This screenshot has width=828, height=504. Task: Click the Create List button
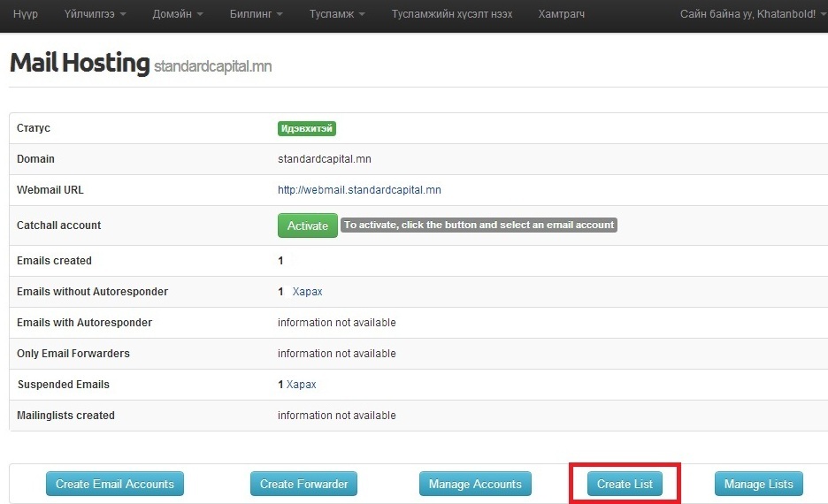(x=625, y=484)
